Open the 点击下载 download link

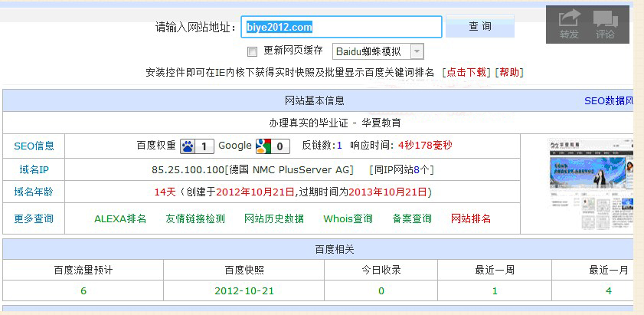[x=466, y=73]
